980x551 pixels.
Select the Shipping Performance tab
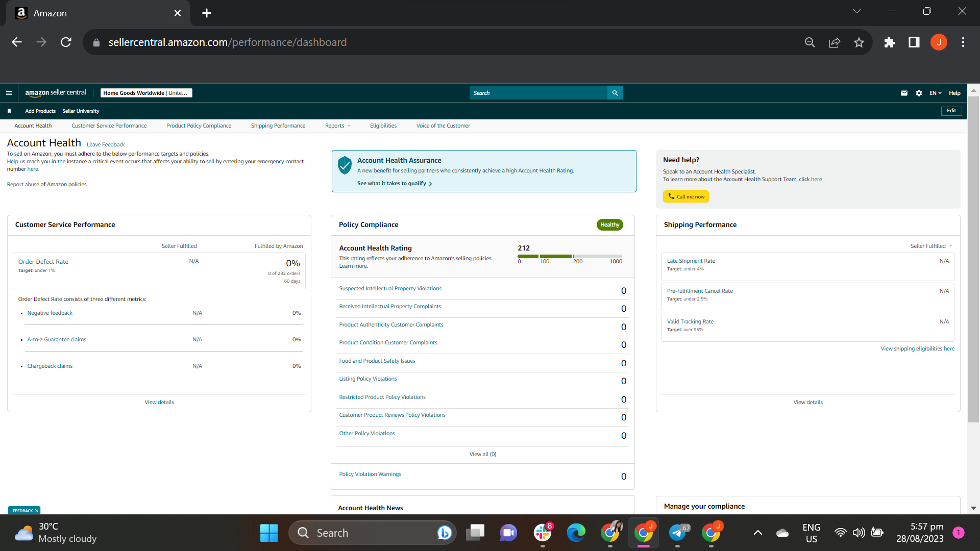tap(278, 126)
